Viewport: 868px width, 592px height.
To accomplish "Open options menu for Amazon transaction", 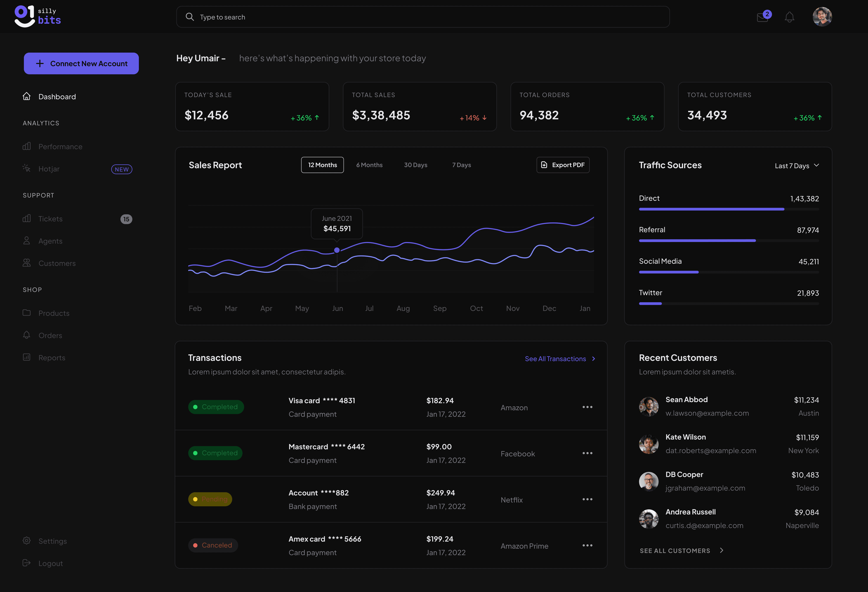I will click(x=587, y=407).
